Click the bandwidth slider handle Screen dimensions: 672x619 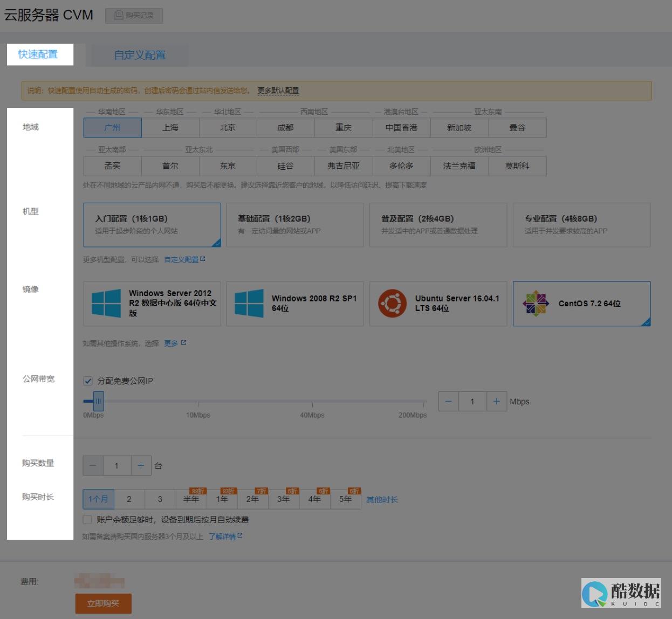(x=98, y=401)
